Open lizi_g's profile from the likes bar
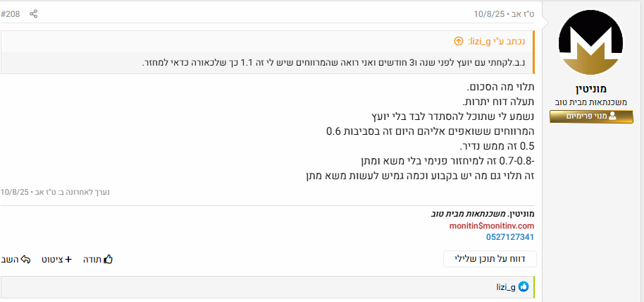644x302 pixels. (507, 286)
